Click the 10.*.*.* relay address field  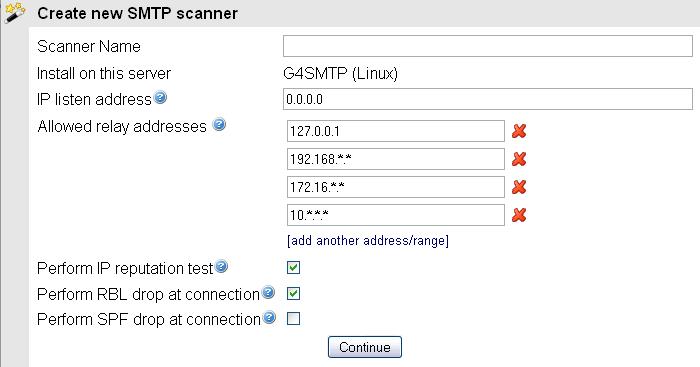pos(396,215)
